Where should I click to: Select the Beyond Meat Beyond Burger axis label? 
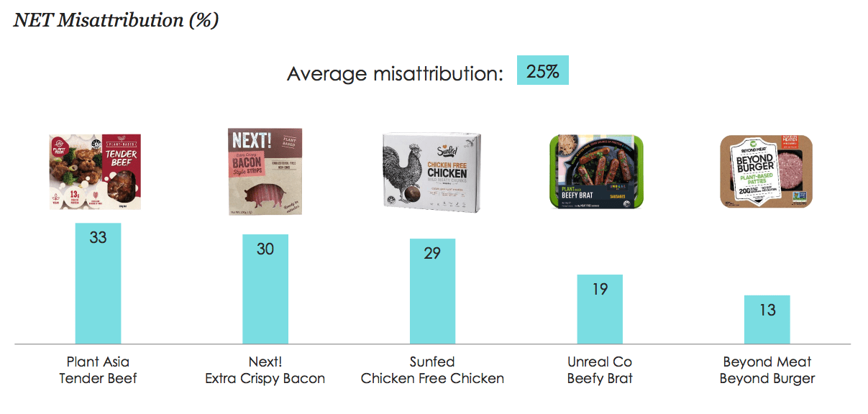(x=767, y=370)
